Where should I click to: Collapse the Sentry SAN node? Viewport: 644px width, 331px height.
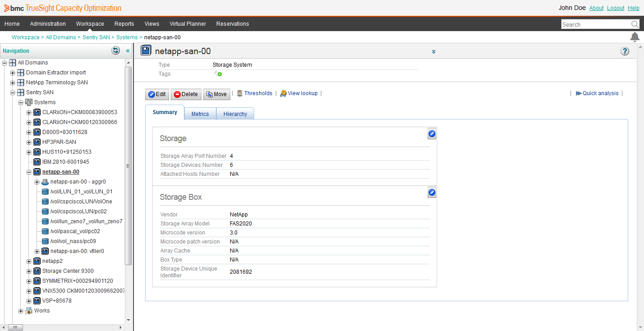(x=13, y=92)
